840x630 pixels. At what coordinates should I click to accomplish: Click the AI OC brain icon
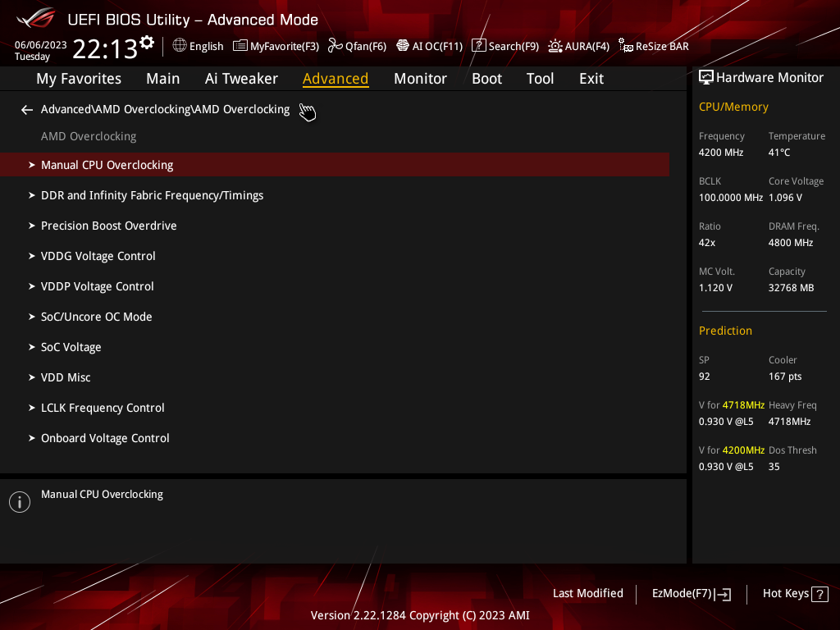(402, 46)
